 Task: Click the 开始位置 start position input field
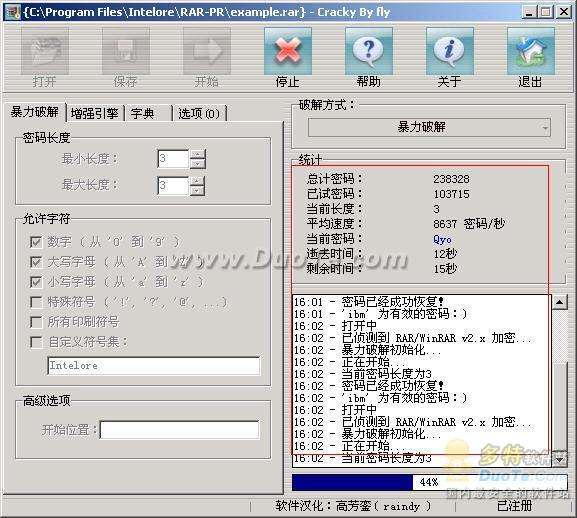point(180,430)
